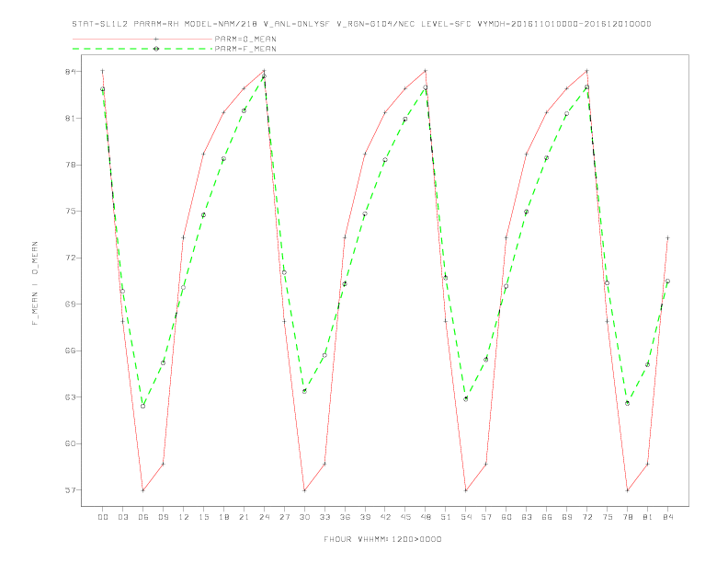Click y-axis tick label 81
Image resolution: width=728 pixels, height=563 pixels.
tap(70, 118)
